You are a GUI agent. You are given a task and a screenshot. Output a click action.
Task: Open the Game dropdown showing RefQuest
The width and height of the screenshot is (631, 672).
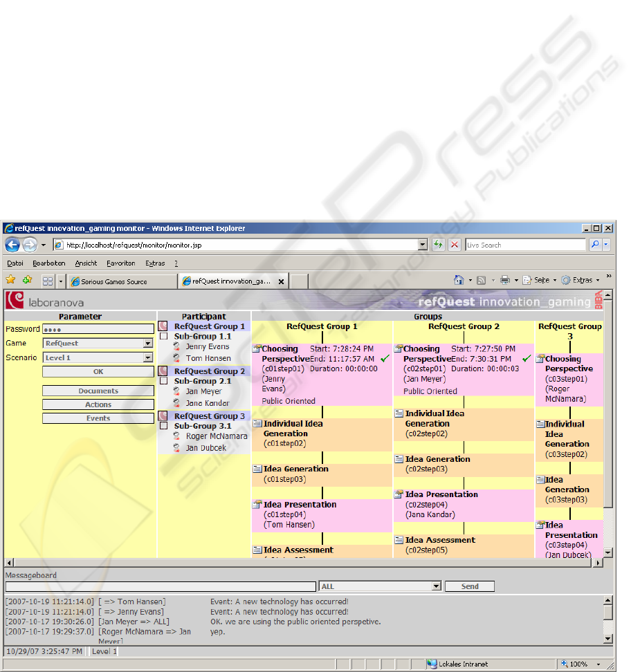tap(148, 343)
